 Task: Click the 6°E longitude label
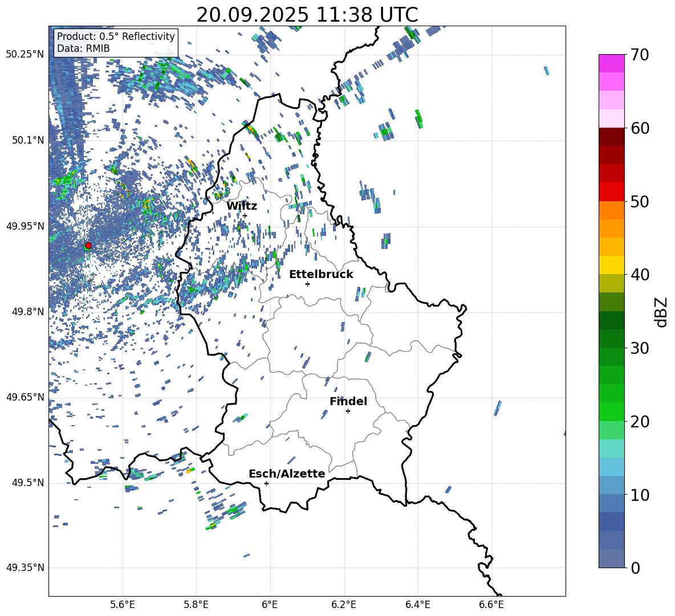(270, 605)
